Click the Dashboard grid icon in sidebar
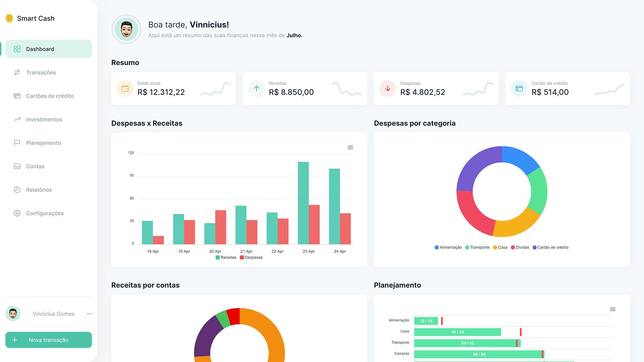The width and height of the screenshot is (644, 362). point(17,49)
